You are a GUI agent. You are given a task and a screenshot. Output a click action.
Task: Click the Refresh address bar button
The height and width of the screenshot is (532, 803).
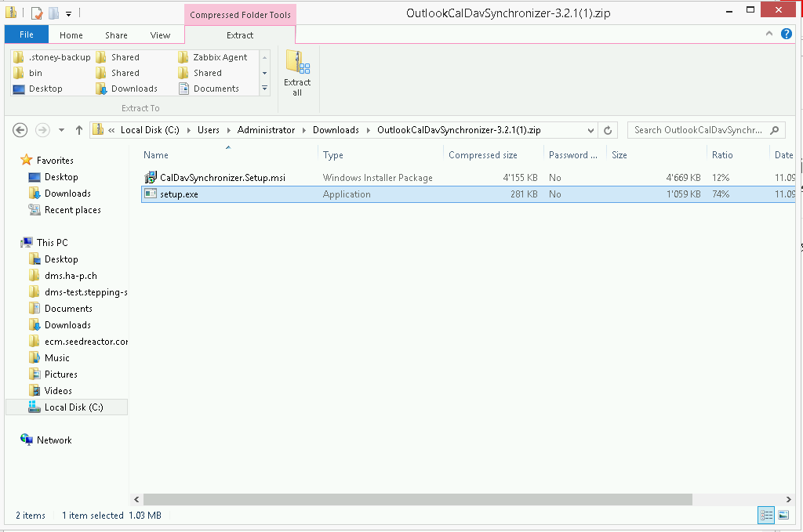[x=608, y=130]
